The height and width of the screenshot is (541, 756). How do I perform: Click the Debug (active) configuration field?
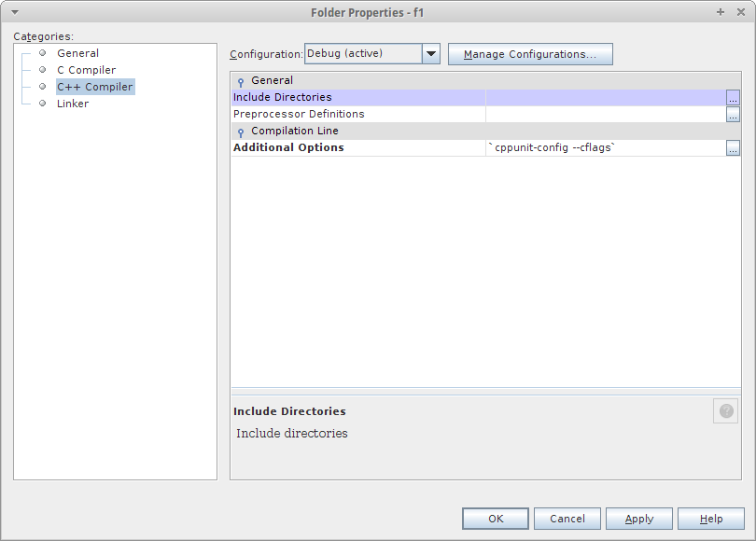pos(364,53)
